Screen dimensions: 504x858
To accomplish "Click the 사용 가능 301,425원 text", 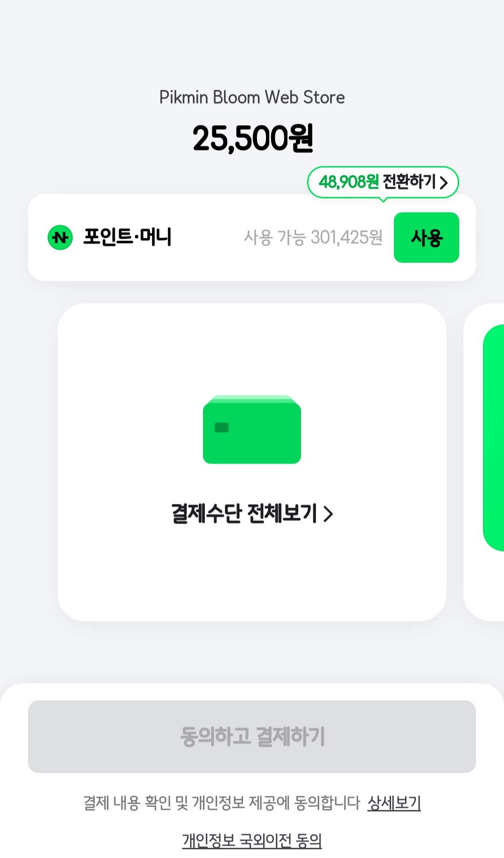I will click(x=313, y=237).
